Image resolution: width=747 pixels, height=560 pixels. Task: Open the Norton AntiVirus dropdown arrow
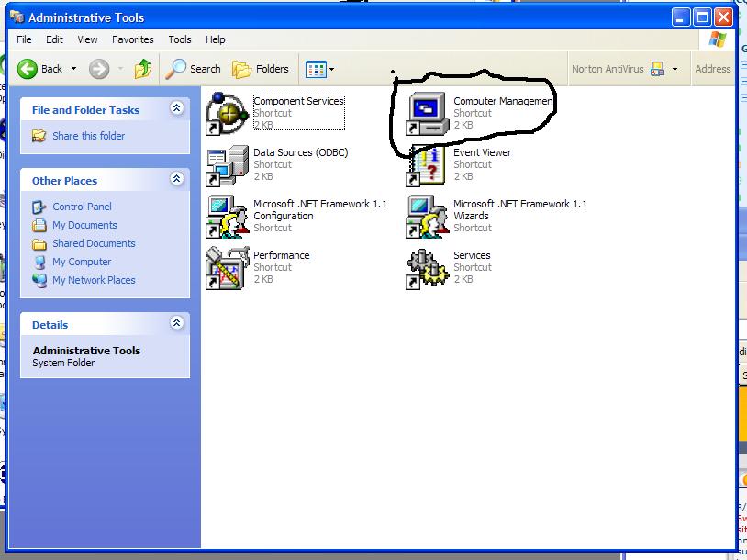coord(675,69)
